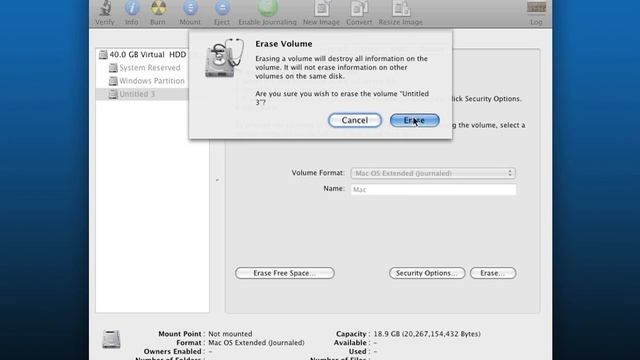Click the Enable Journaling toolbar icon
The width and height of the screenshot is (640, 360).
click(x=267, y=13)
